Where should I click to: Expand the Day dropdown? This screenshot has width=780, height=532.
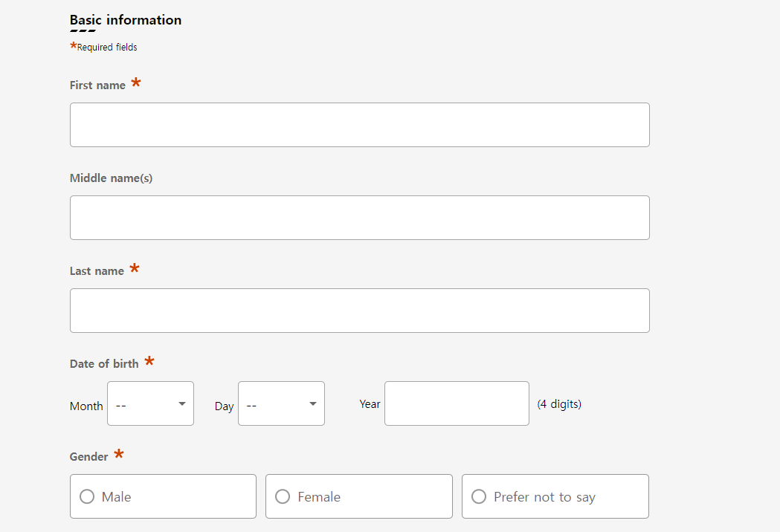[x=281, y=403]
